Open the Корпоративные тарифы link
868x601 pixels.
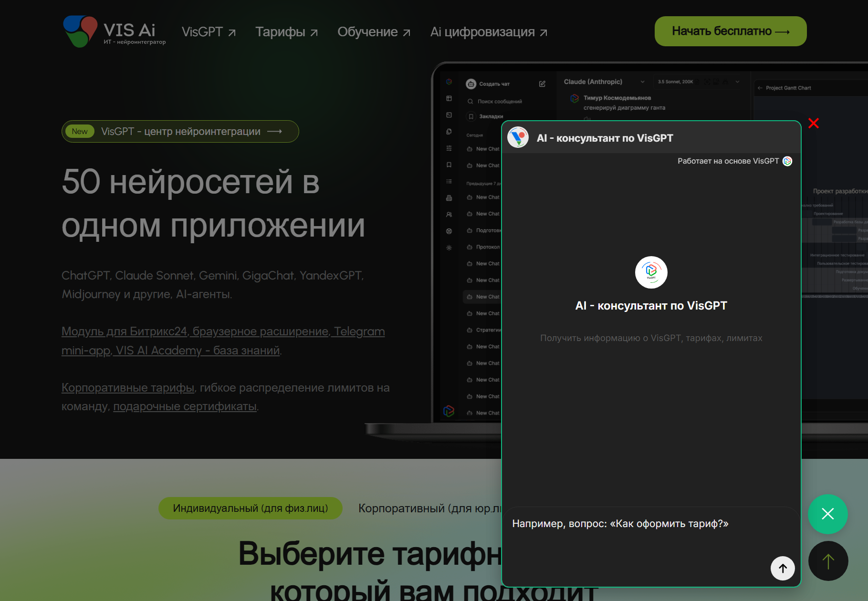(x=127, y=387)
